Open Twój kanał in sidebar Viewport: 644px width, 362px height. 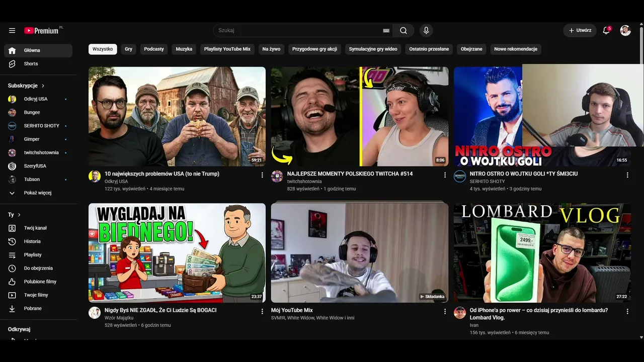tap(38, 228)
